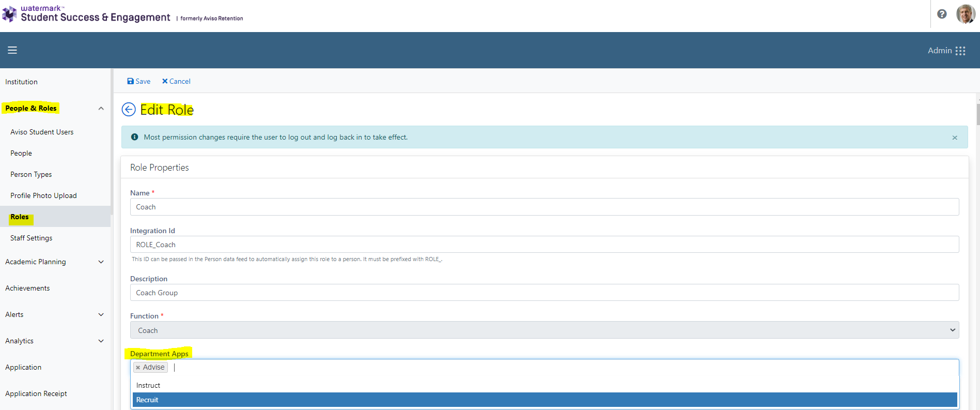Screen dimensions: 980x410
Task: Collapse the People & Roles section
Action: tap(101, 108)
